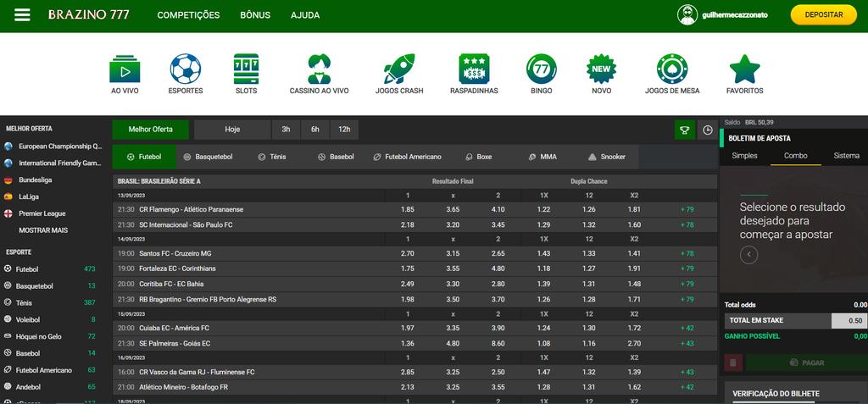The height and width of the screenshot is (404, 868).
Task: Switch to the Simples bet tab
Action: click(x=744, y=156)
